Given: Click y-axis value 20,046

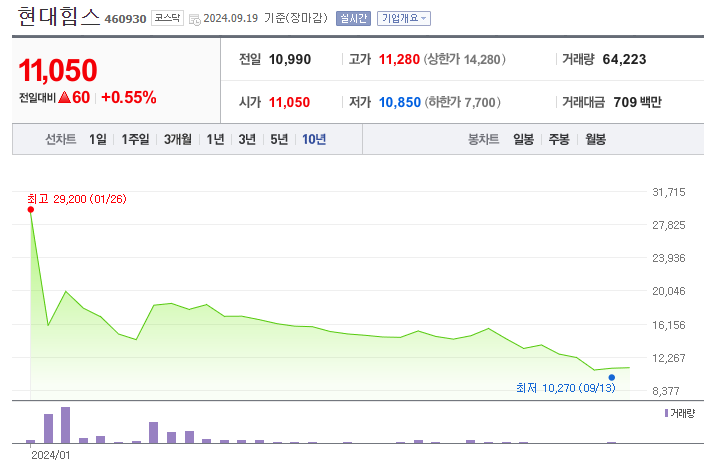Looking at the screenshot, I should [669, 291].
